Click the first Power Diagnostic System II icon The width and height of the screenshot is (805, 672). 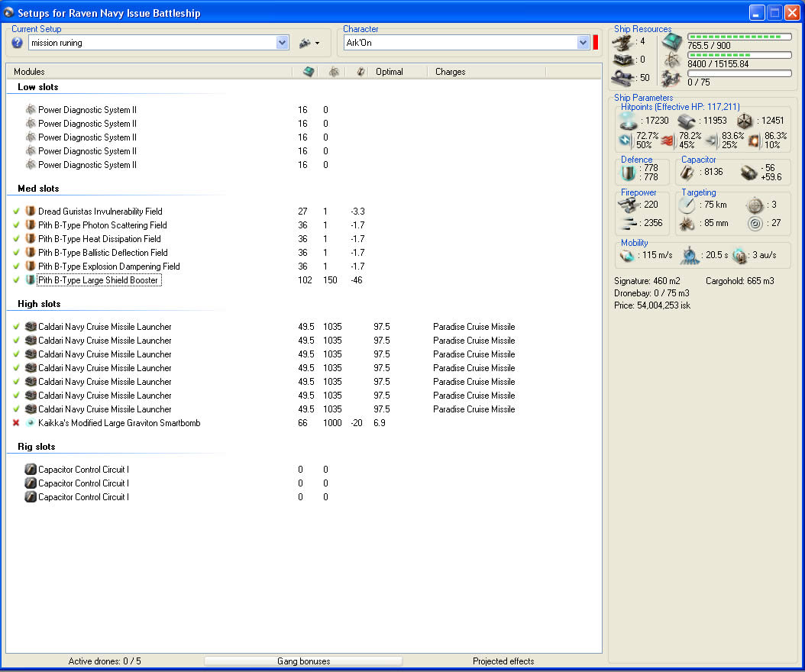click(31, 109)
